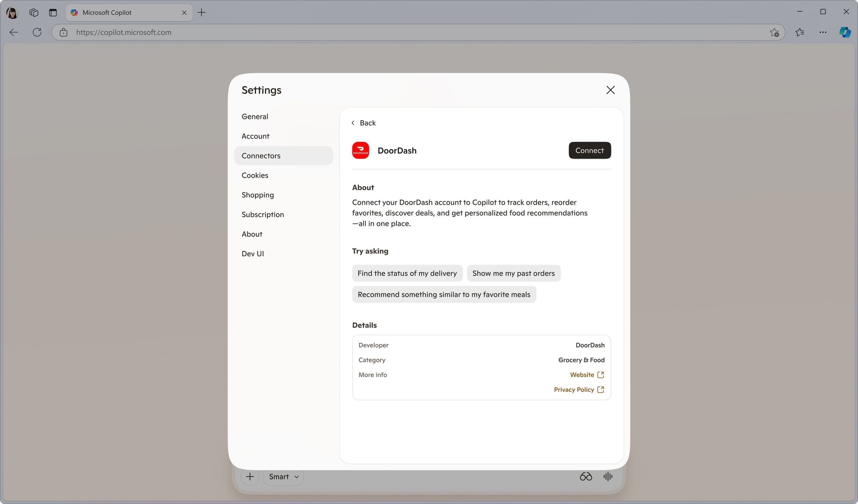
Task: Start voice mode with waveform icon
Action: [608, 477]
